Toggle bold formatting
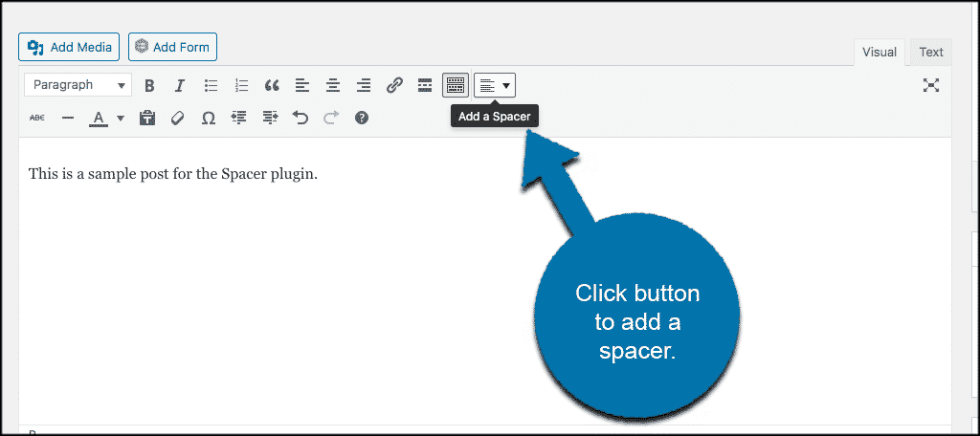980x436 pixels. click(149, 85)
